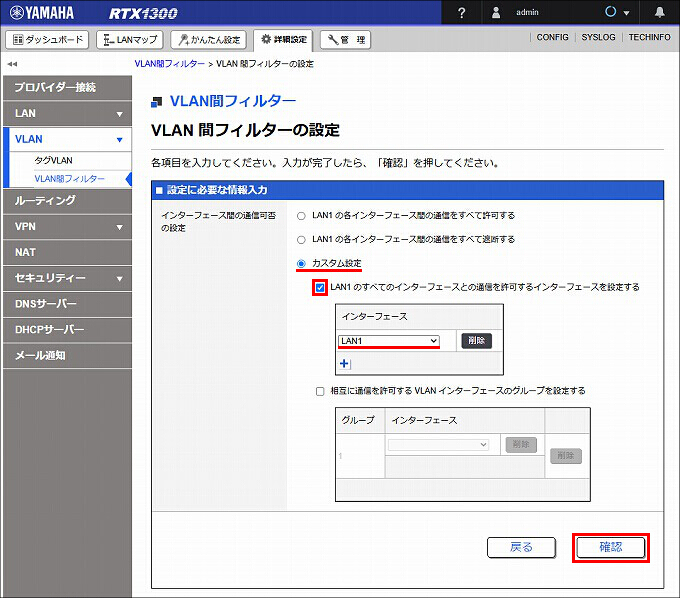Expand the セキュリティー sidebar menu arrow
The width and height of the screenshot is (680, 598).
(x=120, y=278)
